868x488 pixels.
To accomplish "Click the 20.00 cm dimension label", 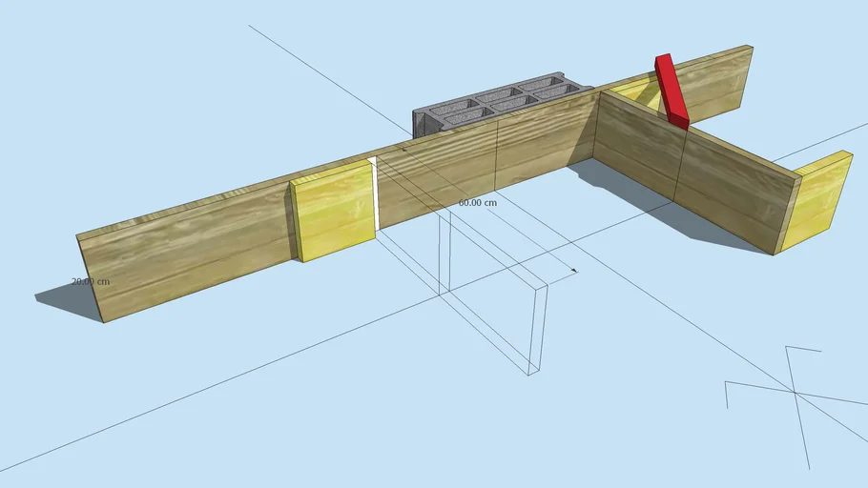I will [x=91, y=282].
